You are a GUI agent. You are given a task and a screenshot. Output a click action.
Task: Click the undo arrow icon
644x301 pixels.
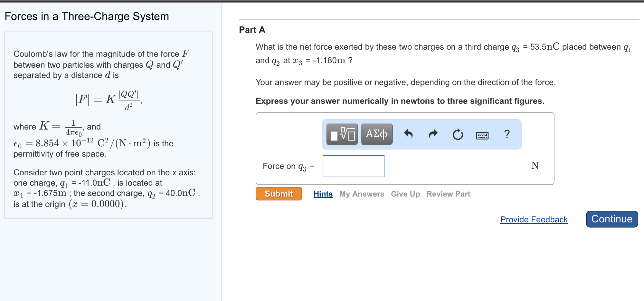tap(408, 134)
